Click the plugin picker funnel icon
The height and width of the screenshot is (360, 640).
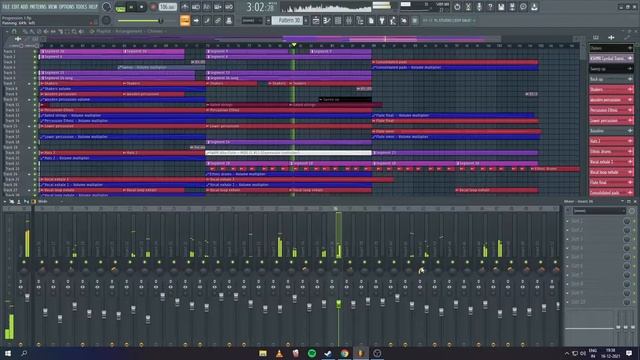[x=382, y=20]
